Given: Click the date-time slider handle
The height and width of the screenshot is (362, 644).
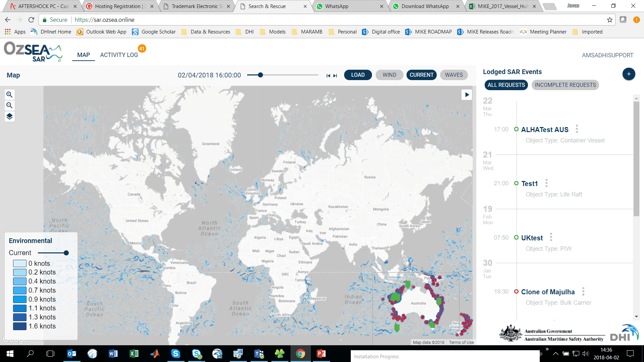Looking at the screenshot, I should click(x=260, y=75).
